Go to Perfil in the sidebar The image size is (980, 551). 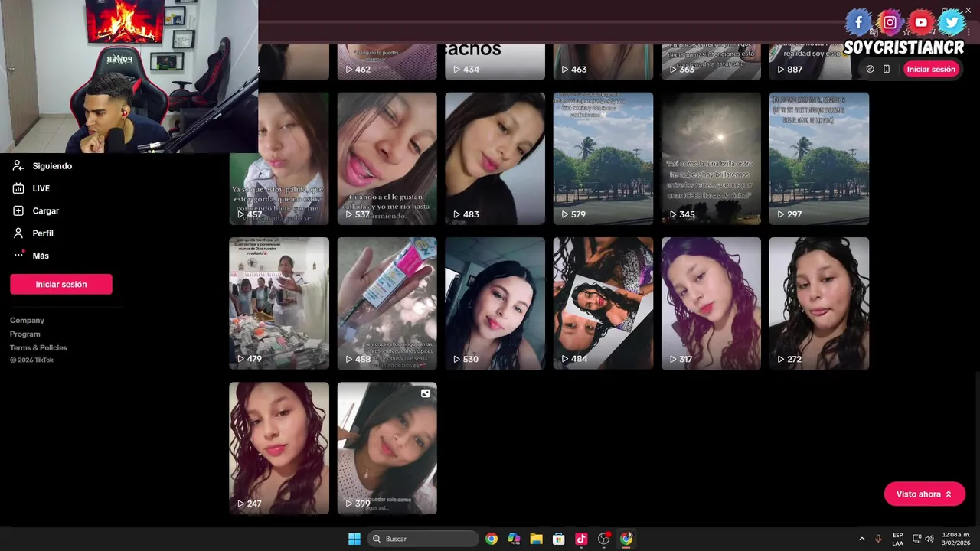pos(33,233)
